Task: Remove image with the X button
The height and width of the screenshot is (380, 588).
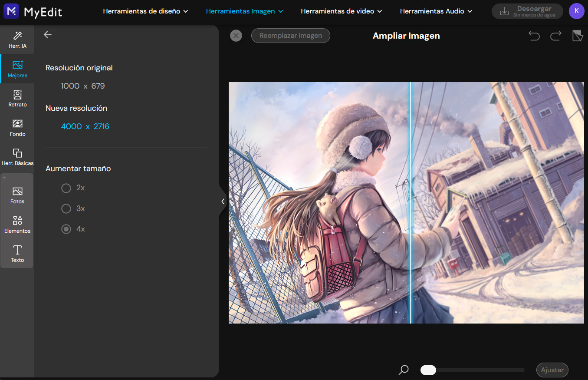Action: [236, 36]
